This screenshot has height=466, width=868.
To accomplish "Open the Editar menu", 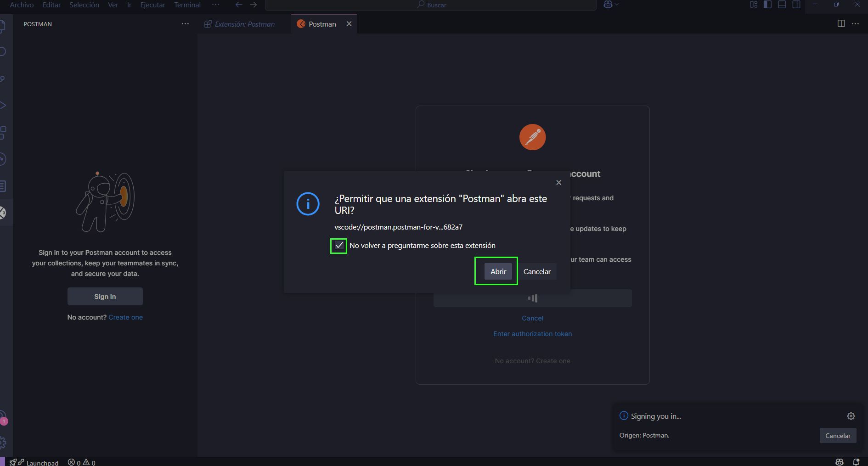I will (51, 5).
